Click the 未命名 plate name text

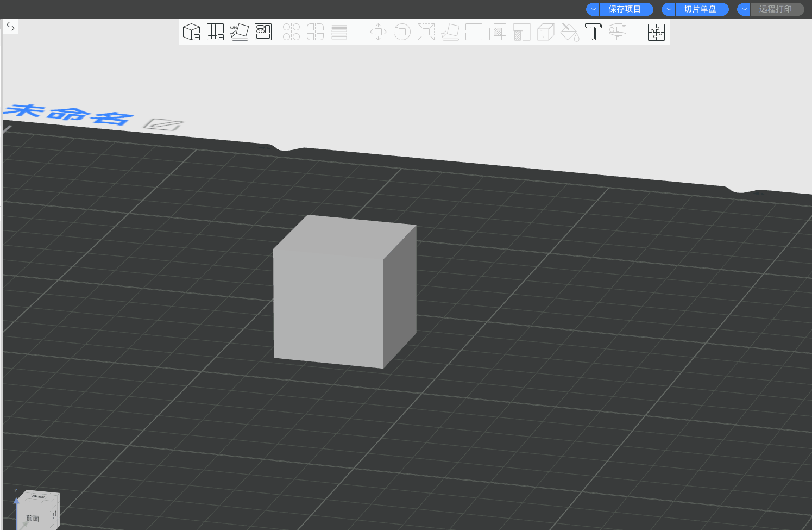68,114
